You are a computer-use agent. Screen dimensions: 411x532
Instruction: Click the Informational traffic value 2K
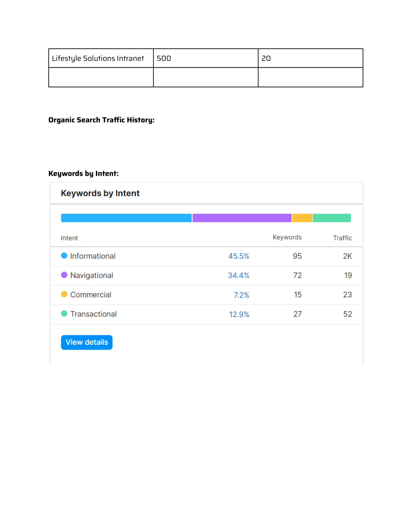[347, 256]
